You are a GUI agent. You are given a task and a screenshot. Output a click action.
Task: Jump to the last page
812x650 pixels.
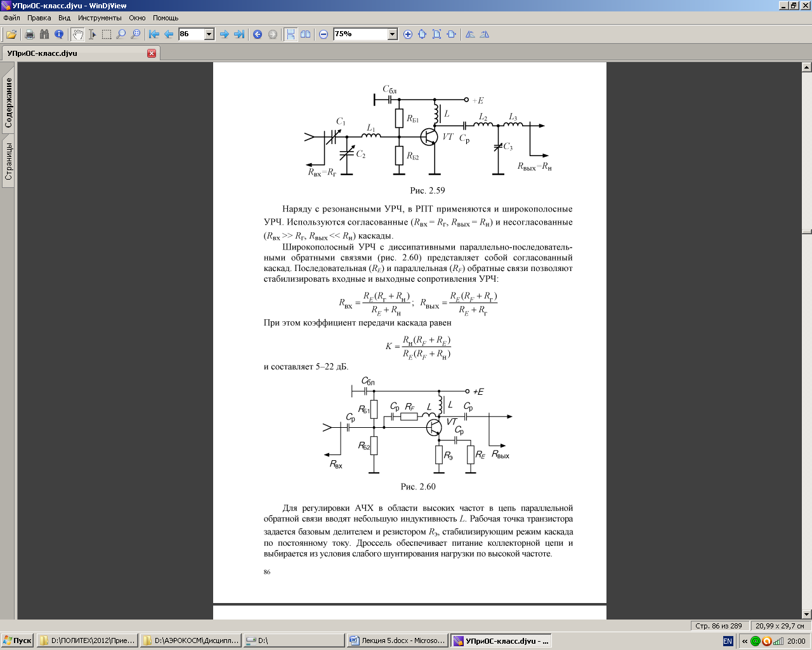(239, 34)
